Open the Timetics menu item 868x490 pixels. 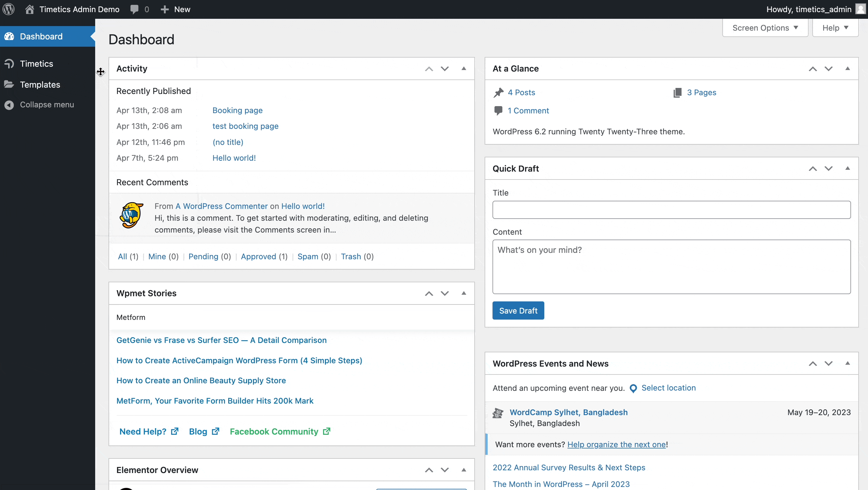click(x=36, y=63)
